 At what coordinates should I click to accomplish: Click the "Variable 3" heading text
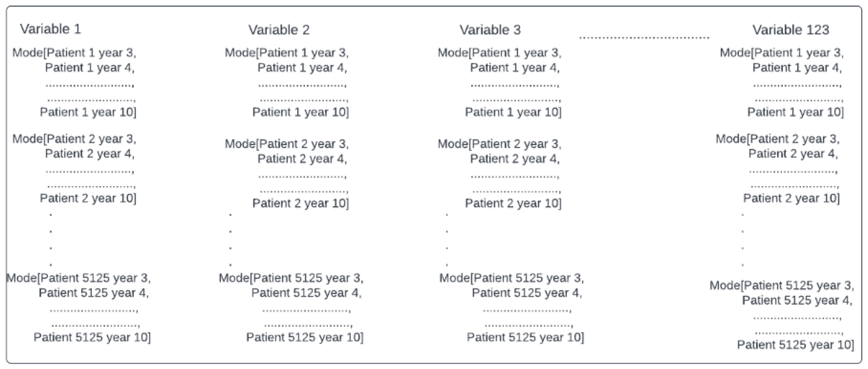[490, 30]
